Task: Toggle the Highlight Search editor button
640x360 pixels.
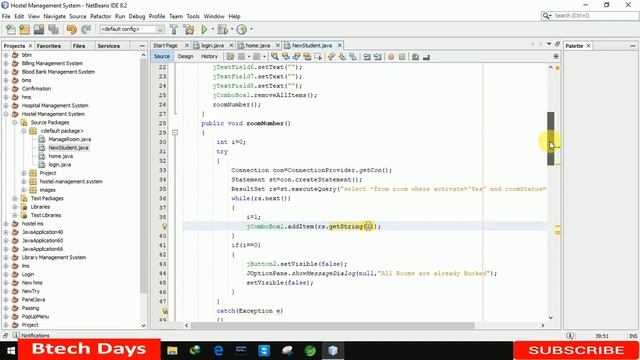Action: (307, 57)
